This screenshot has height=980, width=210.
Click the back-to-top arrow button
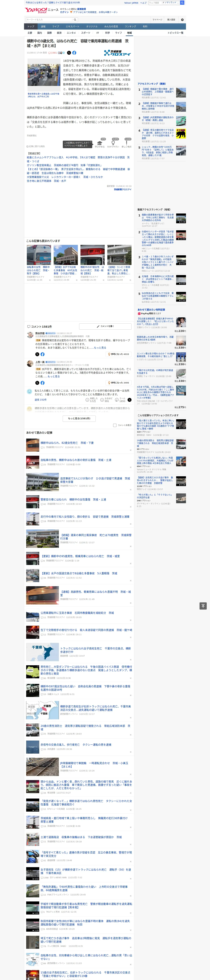point(203,606)
